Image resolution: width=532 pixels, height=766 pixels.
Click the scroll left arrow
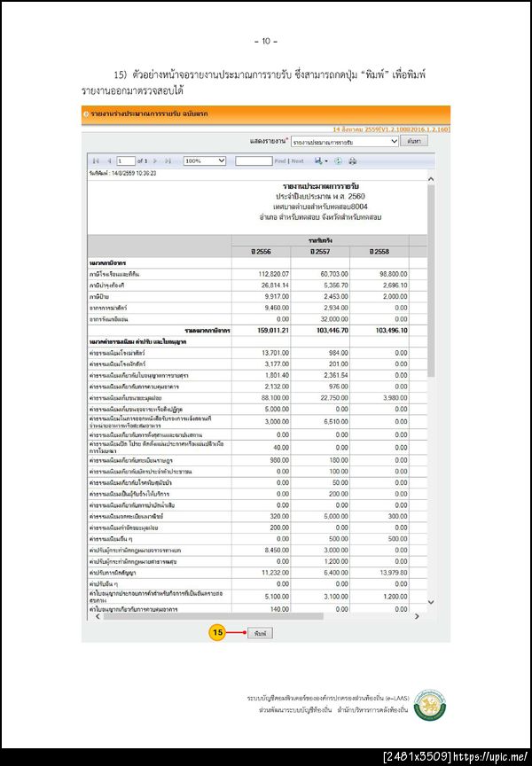tap(98, 616)
